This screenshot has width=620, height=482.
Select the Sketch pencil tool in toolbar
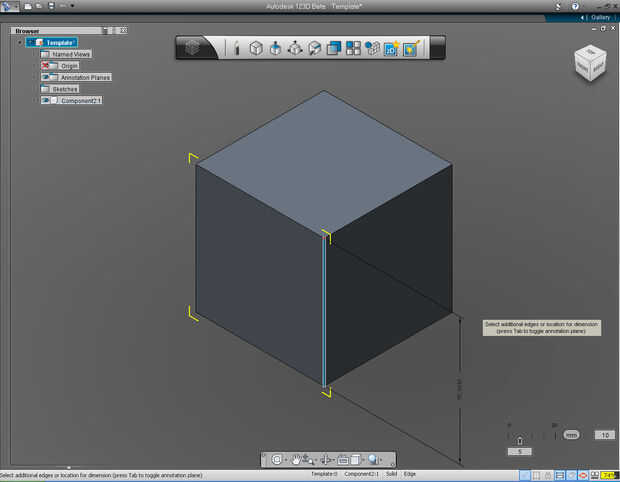click(x=237, y=47)
